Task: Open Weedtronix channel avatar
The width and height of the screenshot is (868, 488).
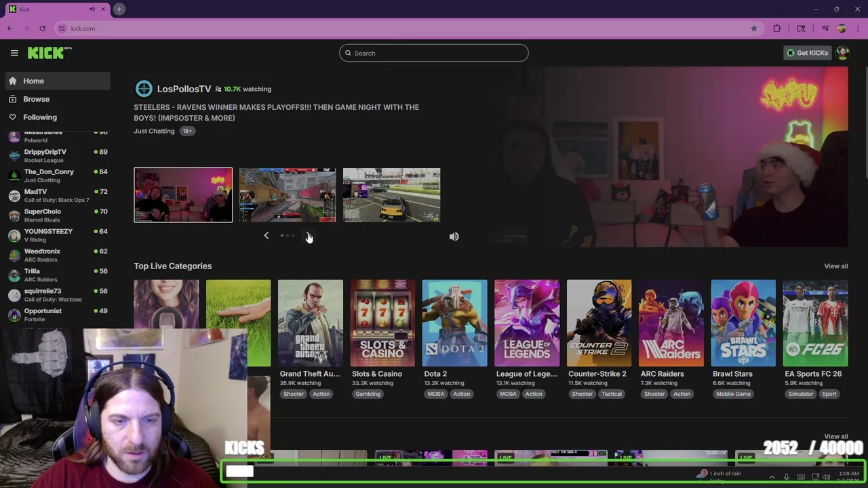Action: pyautogui.click(x=14, y=256)
